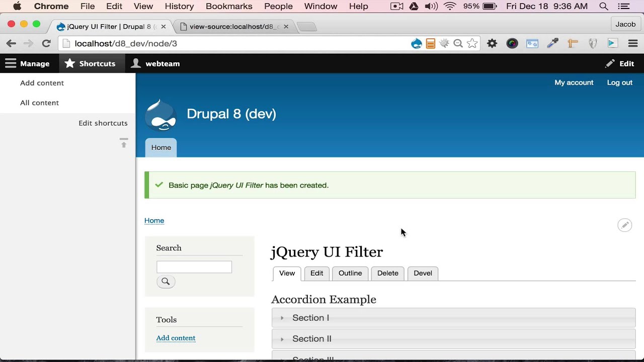Click the Google Drive menu bar icon

[x=414, y=7]
